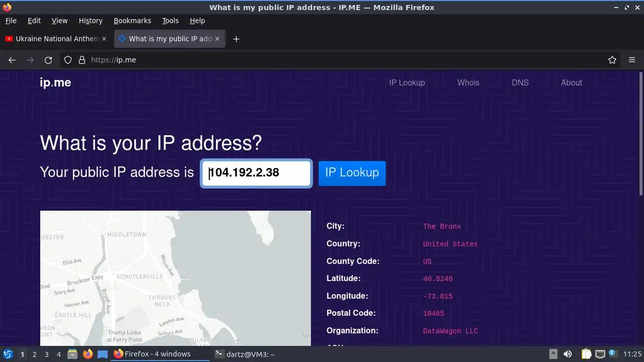Image resolution: width=644 pixels, height=362 pixels.
Task: Select longitude value -73.815
Action: click(x=438, y=296)
